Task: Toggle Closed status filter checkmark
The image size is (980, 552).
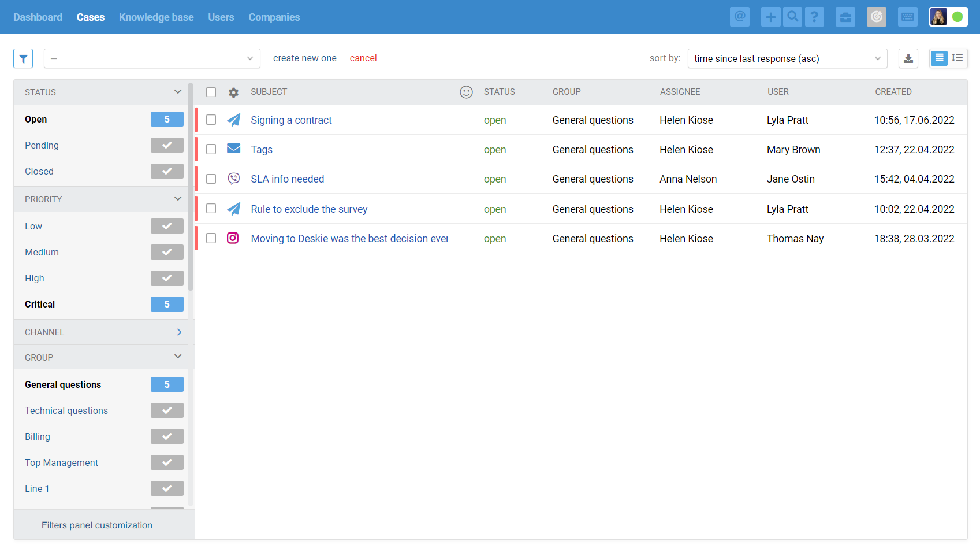Action: (x=167, y=171)
